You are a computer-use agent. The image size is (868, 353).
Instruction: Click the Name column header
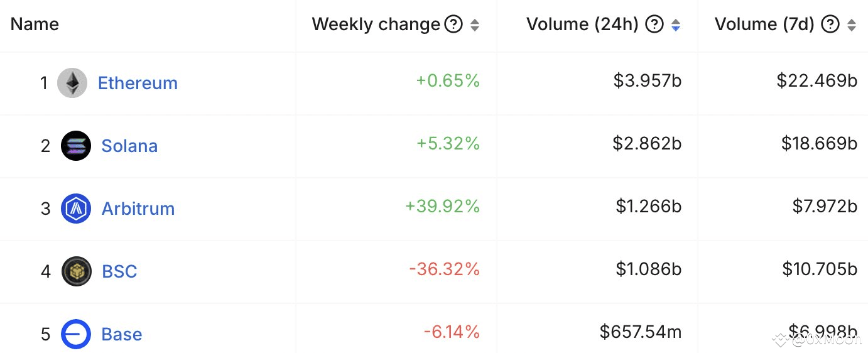click(35, 24)
